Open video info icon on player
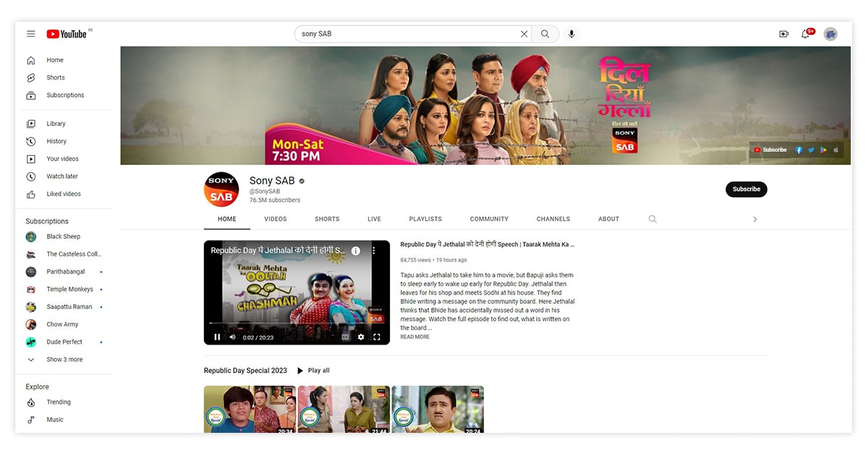 (356, 250)
